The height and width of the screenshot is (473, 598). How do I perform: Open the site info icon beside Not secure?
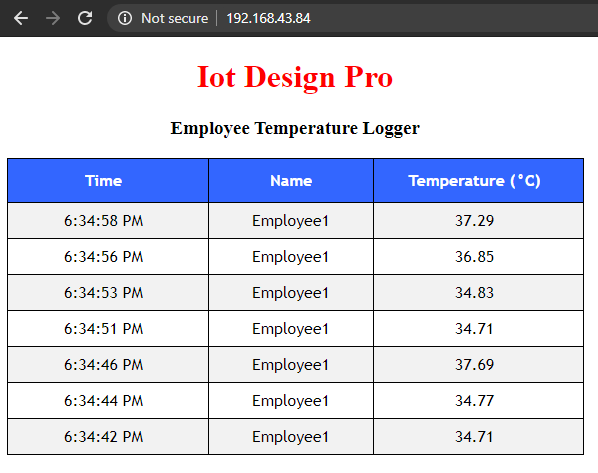tap(125, 18)
